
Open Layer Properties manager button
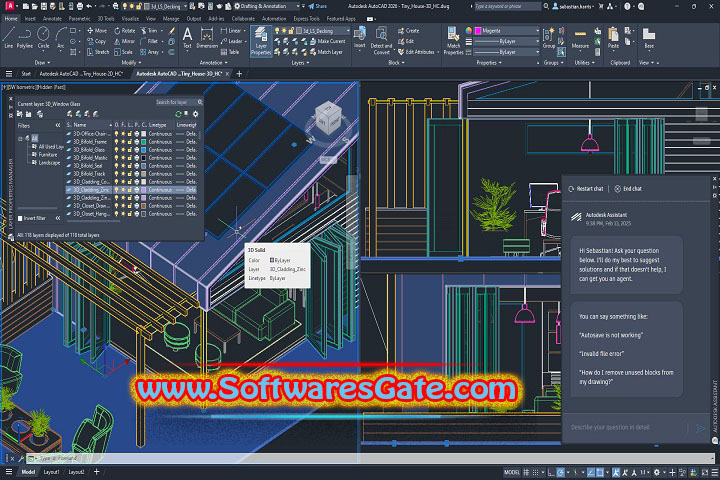[261, 41]
